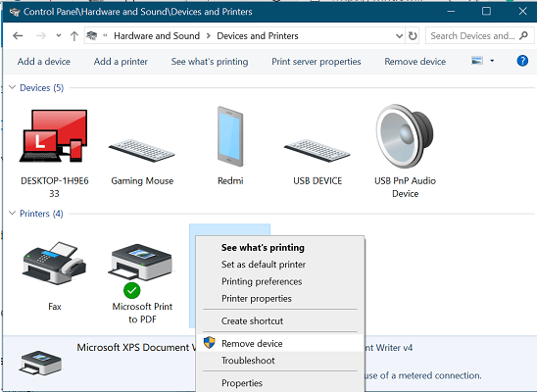Screen dimensions: 537x392
Task: Click Hardware and Sound breadcrumb
Action: pos(157,35)
